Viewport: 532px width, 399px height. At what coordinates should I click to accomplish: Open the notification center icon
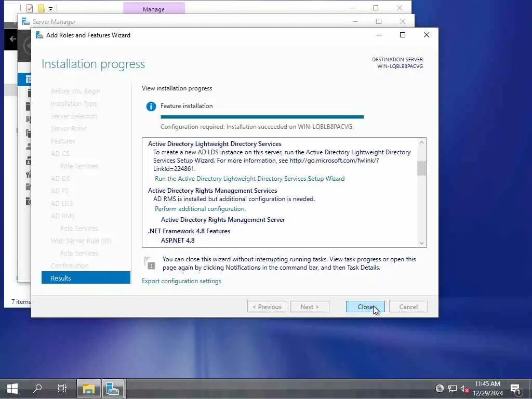[x=515, y=389]
